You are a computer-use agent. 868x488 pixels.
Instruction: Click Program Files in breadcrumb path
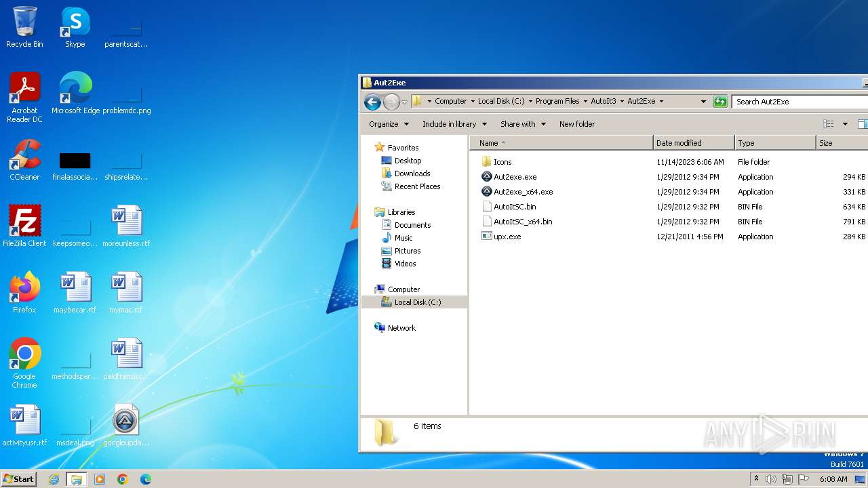[557, 102]
